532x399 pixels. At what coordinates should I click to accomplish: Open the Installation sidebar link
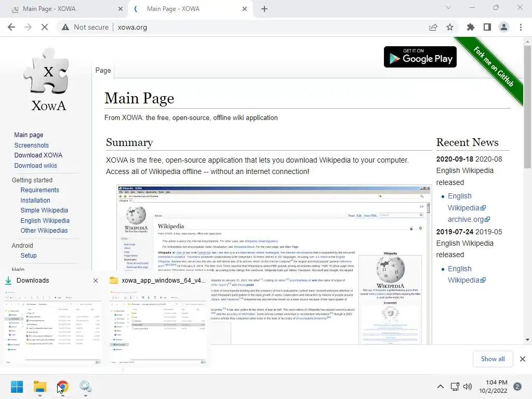pyautogui.click(x=35, y=200)
